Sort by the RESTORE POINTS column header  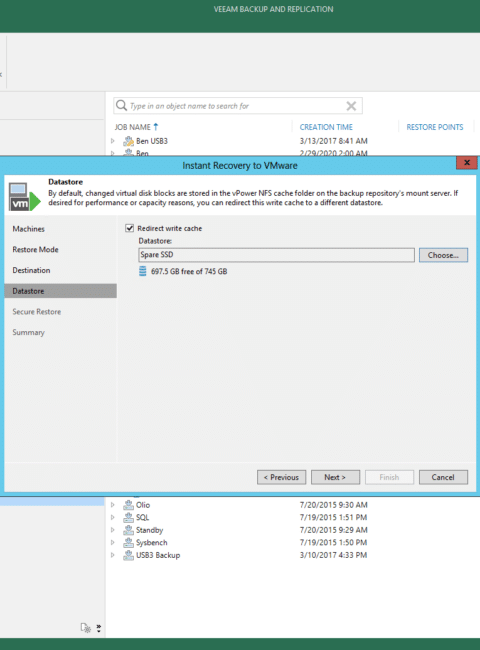pyautogui.click(x=434, y=127)
